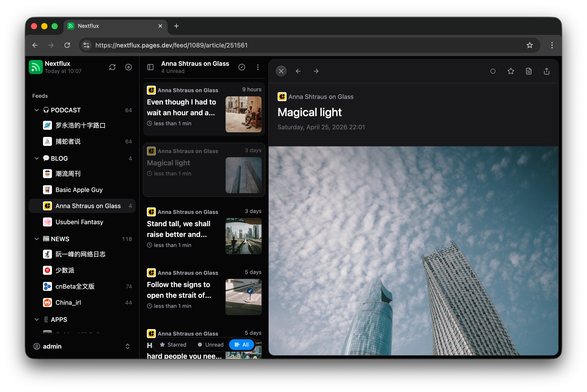This screenshot has height=392, width=587.
Task: Collapse the NEWS category
Action: tap(37, 239)
